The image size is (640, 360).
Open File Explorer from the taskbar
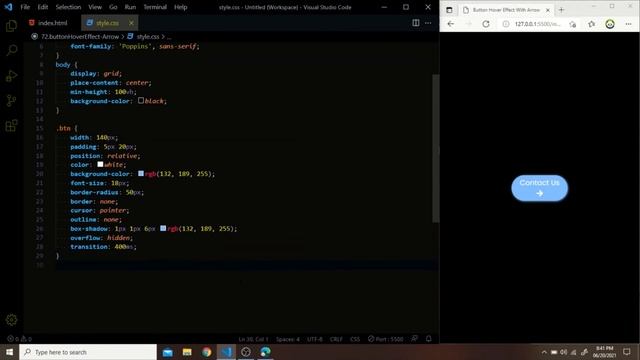click(187, 352)
